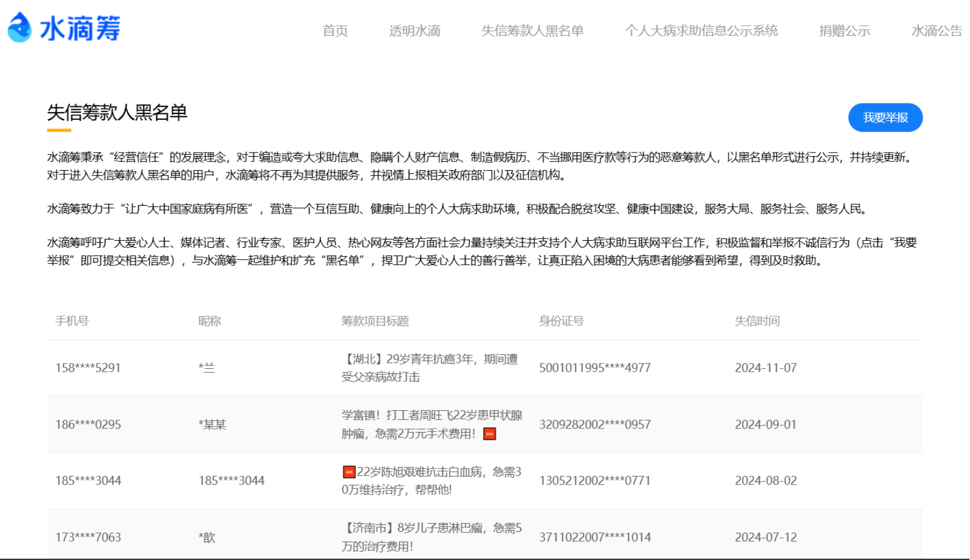Click the 昵称 column header
Screen dimensions: 970x560
pos(210,321)
